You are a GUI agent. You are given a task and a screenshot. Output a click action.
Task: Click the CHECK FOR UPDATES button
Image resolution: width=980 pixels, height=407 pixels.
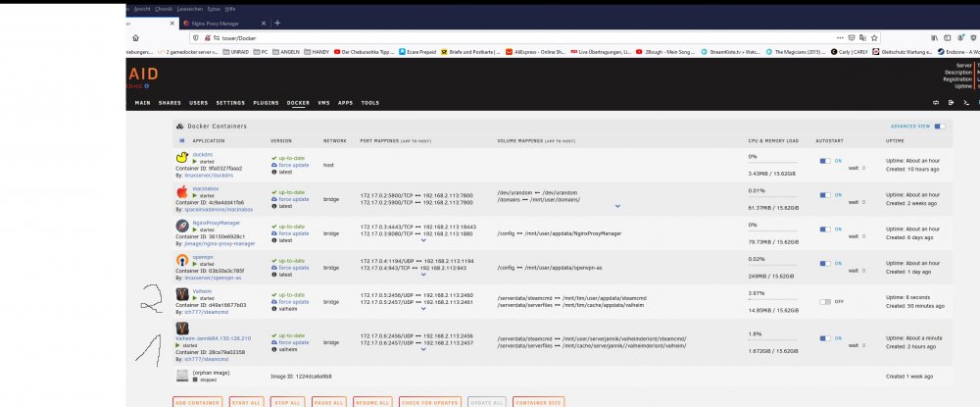(430, 403)
